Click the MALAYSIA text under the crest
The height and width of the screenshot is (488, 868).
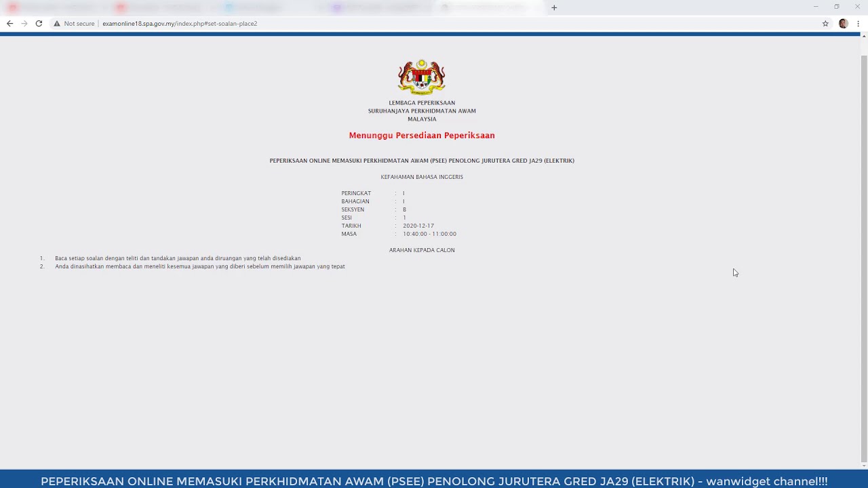(x=422, y=119)
